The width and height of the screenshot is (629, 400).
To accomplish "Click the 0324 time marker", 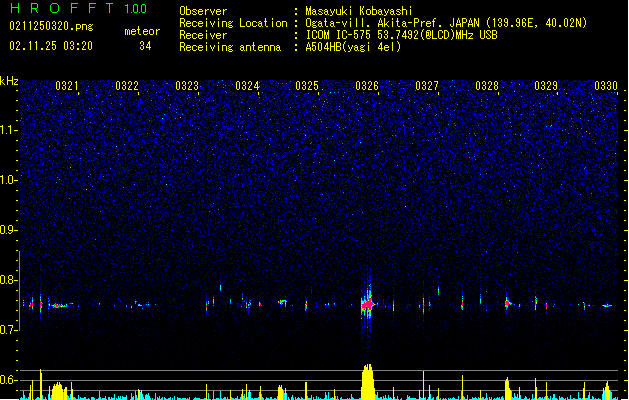I will [247, 86].
